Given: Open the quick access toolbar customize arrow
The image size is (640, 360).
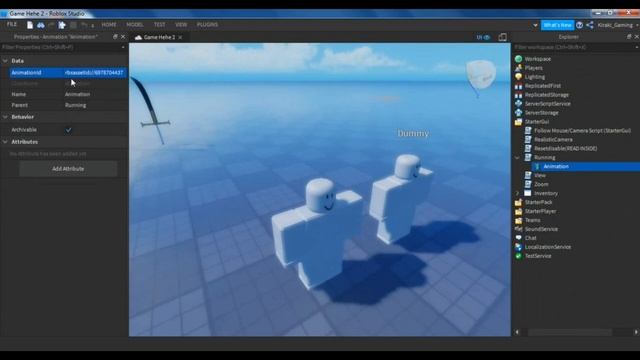Looking at the screenshot, I should point(93,26).
